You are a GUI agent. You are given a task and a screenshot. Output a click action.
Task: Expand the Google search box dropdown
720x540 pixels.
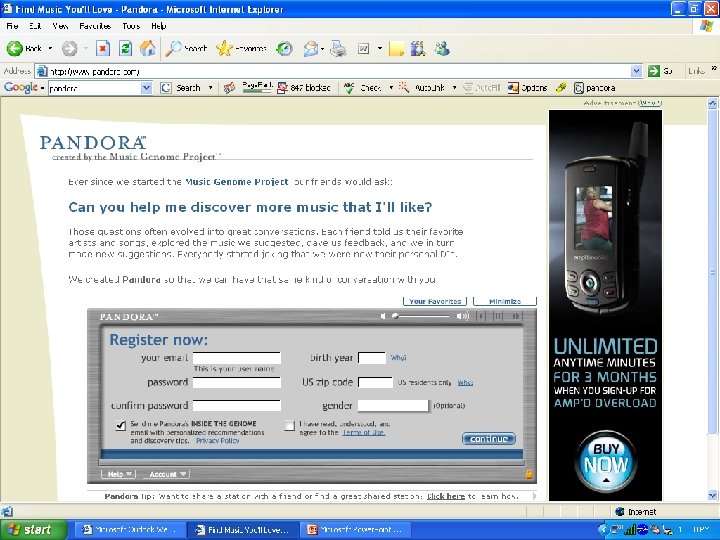146,88
